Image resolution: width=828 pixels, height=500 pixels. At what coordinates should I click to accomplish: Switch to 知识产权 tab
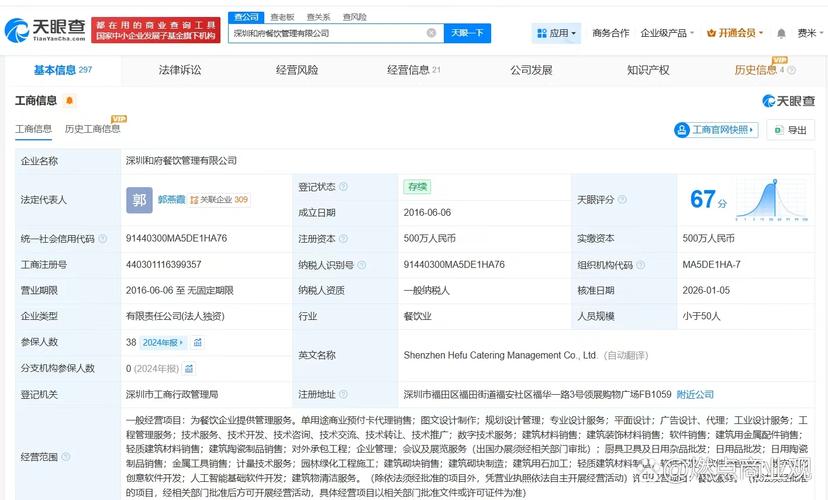click(648, 70)
